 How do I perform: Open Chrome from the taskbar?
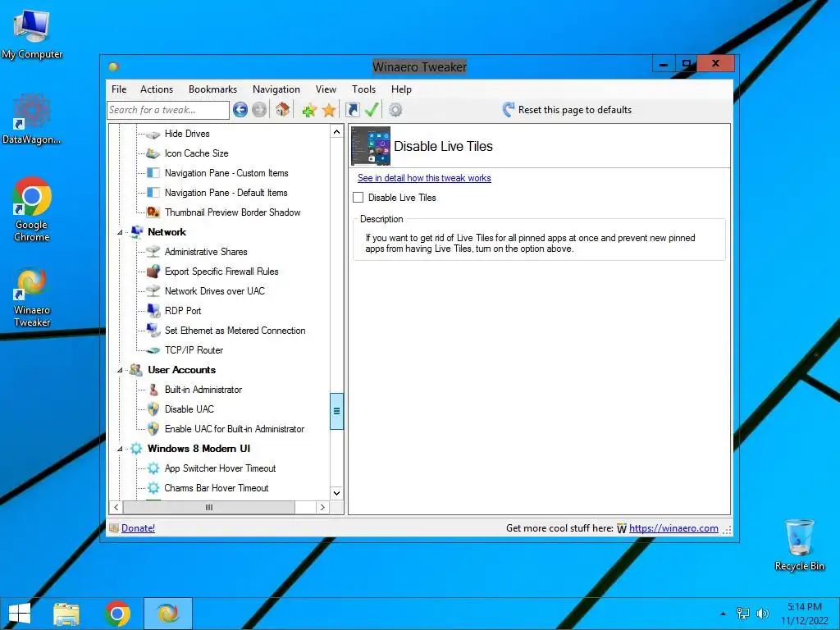[x=117, y=614]
